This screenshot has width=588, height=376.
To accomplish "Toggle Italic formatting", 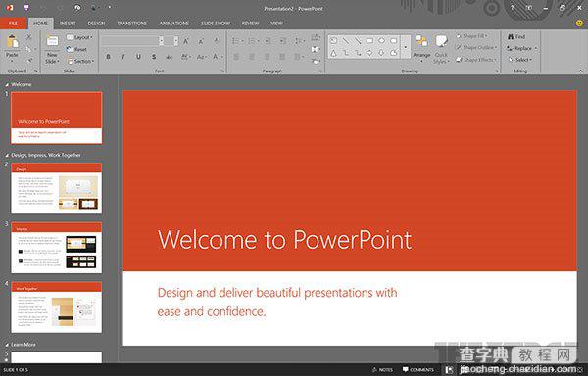I will click(123, 57).
